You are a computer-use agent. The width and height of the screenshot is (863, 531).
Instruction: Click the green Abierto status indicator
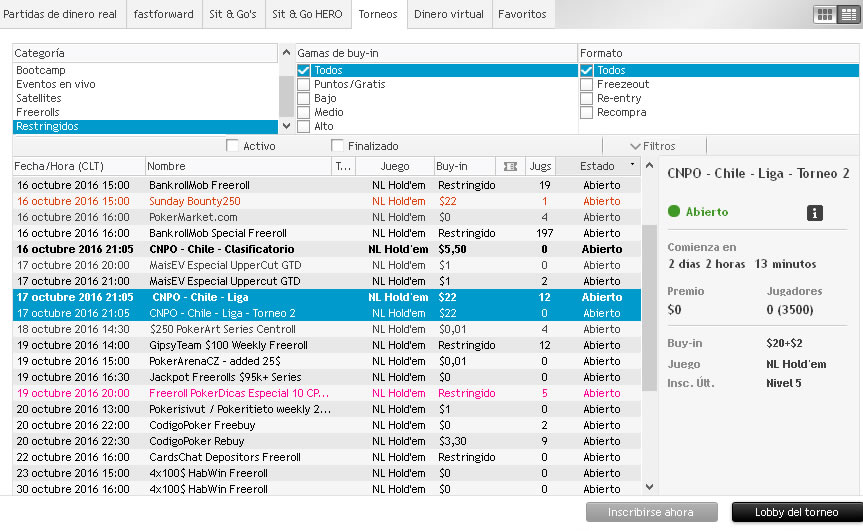(x=674, y=212)
